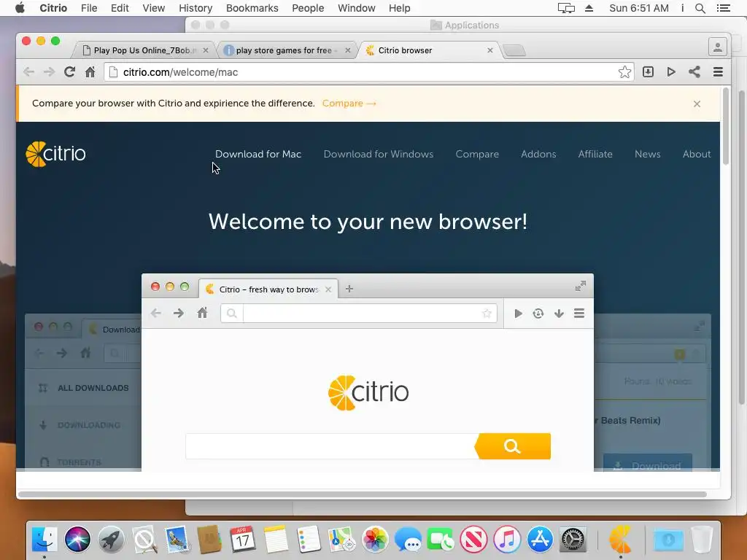This screenshot has height=560, width=747.
Task: Click the horizontal page scrollbar
Action: (362, 494)
